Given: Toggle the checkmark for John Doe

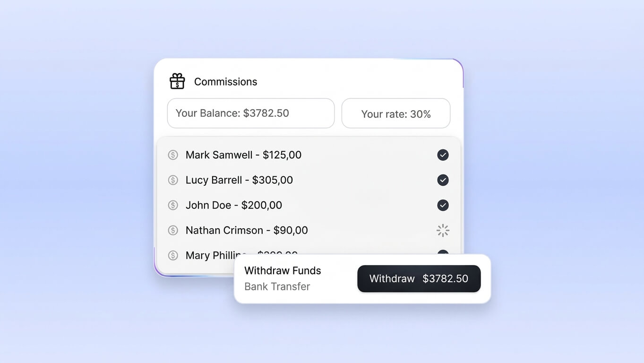Looking at the screenshot, I should [443, 205].
